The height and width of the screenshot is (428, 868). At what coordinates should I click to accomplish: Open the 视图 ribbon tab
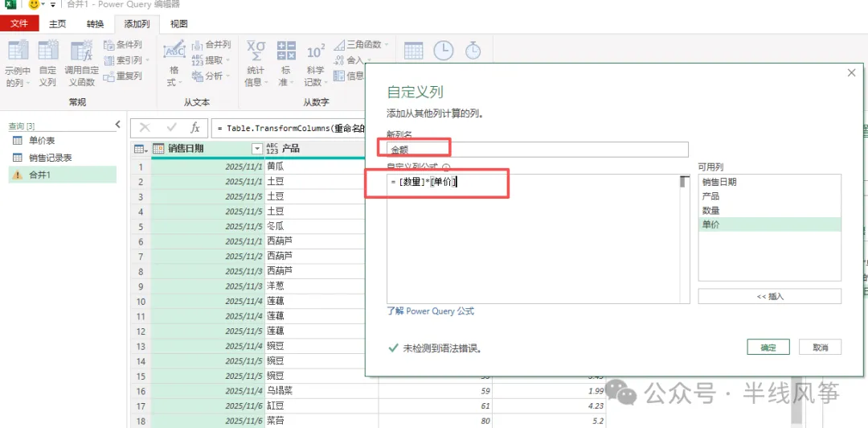point(178,24)
